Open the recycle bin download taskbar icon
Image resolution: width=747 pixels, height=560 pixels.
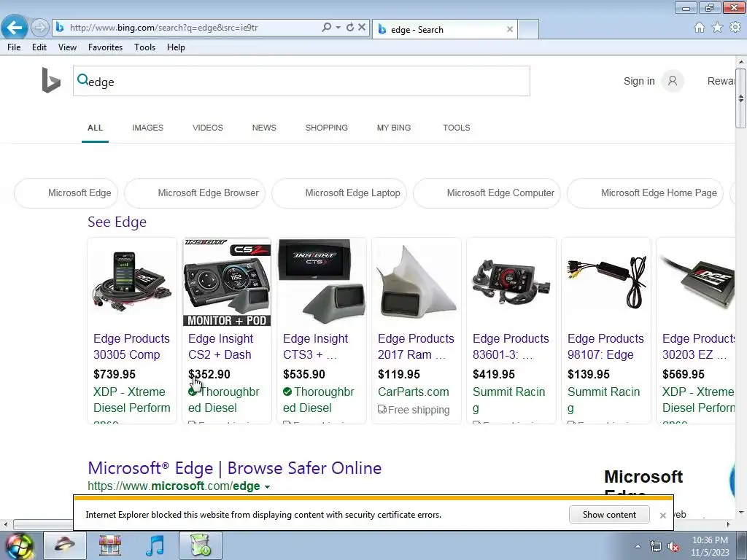click(200, 545)
